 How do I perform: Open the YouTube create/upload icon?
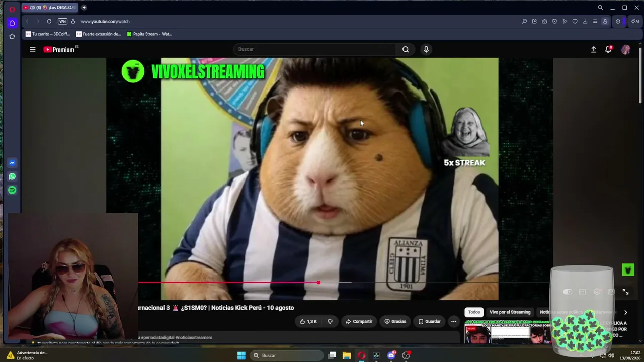tap(594, 49)
